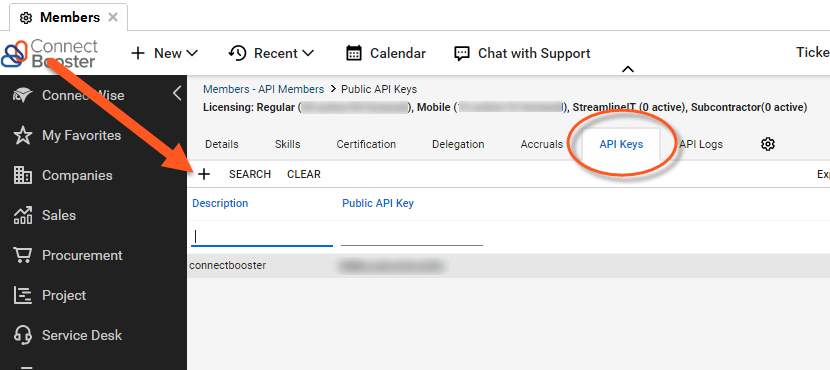Expand the Recent dropdown menu
This screenshot has height=370, width=830.
click(272, 53)
